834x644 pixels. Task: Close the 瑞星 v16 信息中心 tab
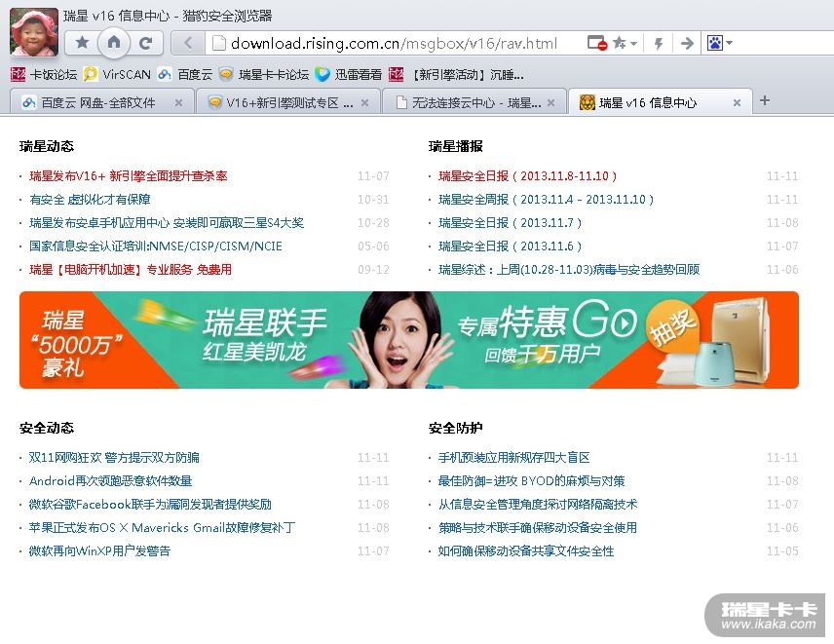tap(738, 103)
